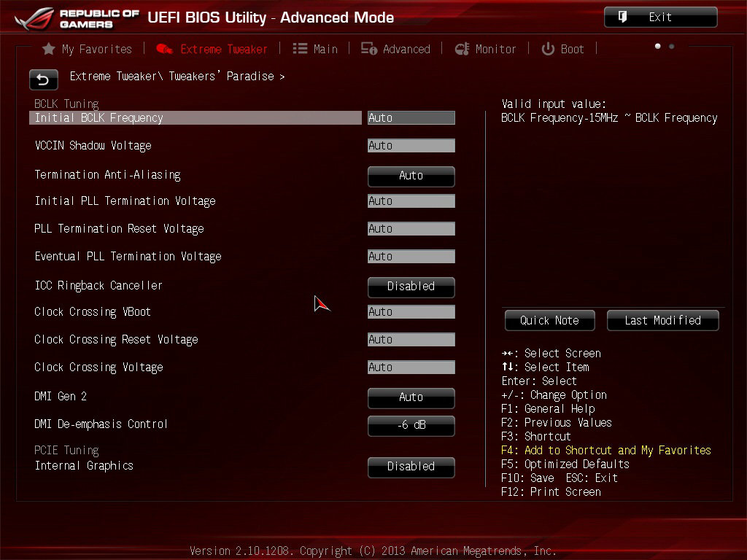Open the My Favorites tab
The width and height of the screenshot is (747, 560).
88,49
